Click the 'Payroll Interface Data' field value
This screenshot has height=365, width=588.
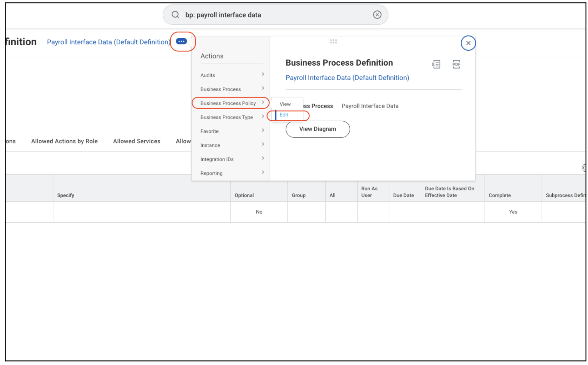pos(370,106)
